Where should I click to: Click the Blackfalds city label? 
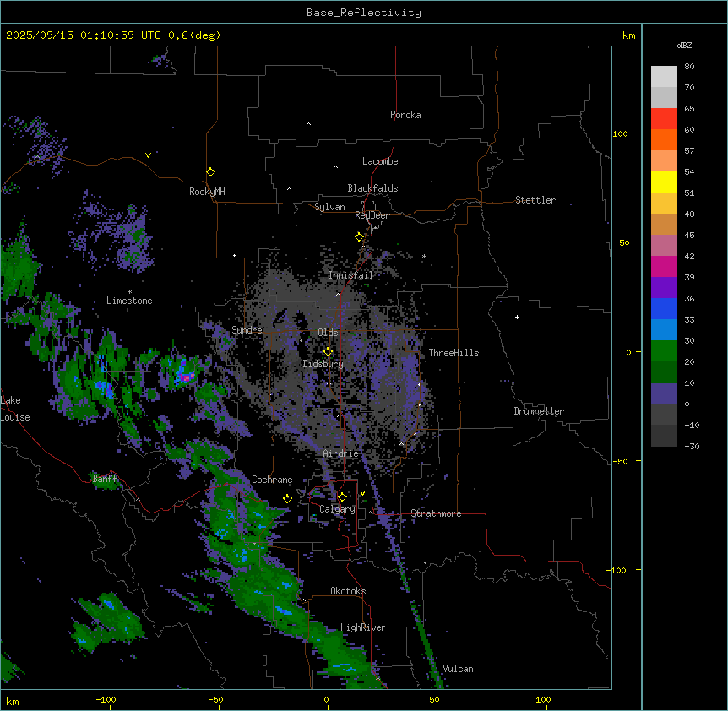coord(372,188)
